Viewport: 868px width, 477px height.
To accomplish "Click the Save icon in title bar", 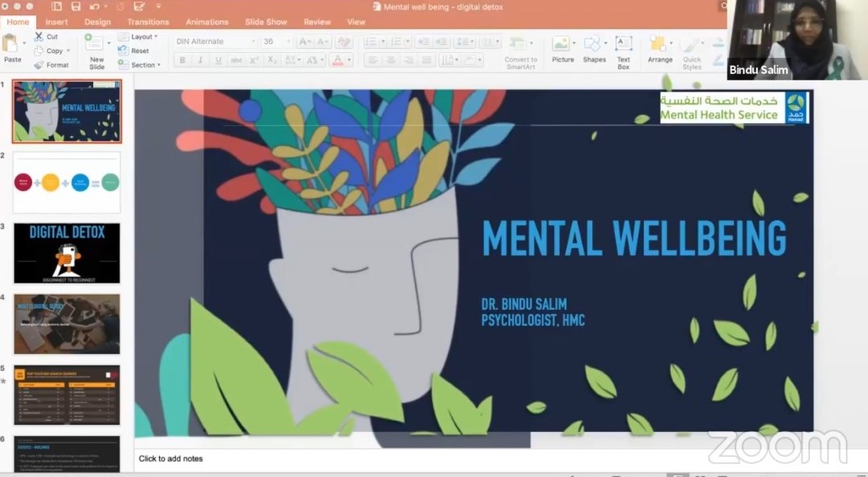I will [x=76, y=6].
